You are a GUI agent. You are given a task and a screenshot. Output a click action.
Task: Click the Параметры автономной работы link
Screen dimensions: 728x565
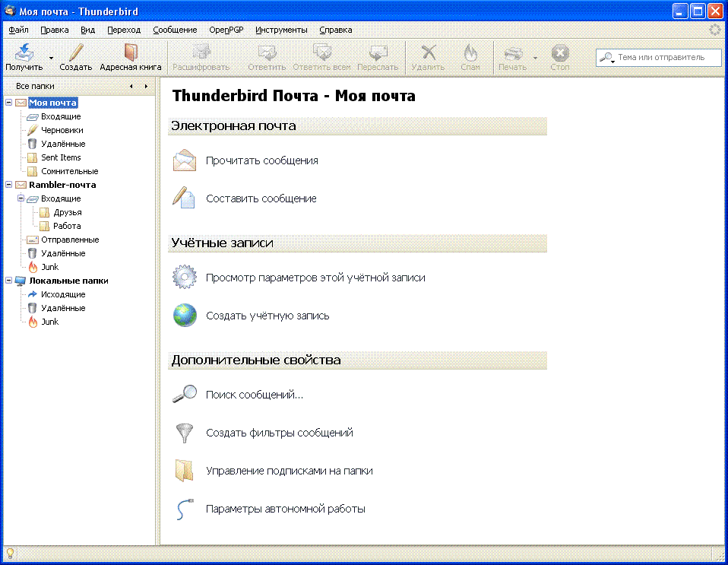point(285,509)
